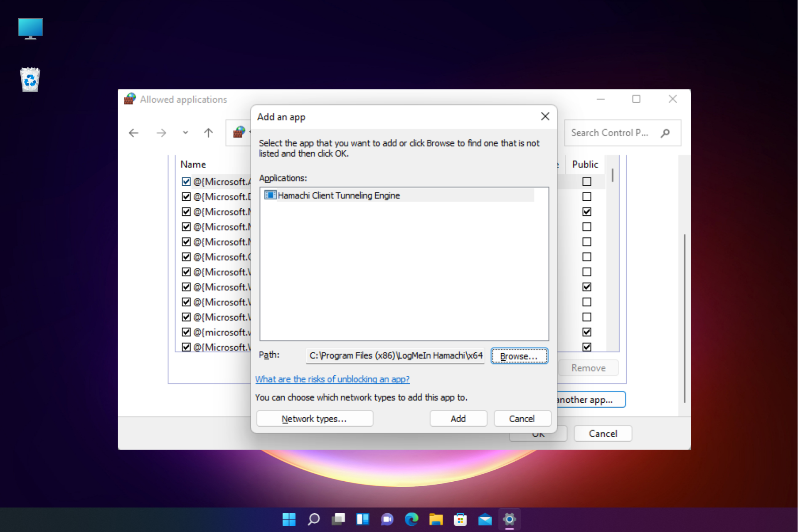Open File Explorer from taskbar
Viewport: 798px width, 532px height.
point(436,519)
